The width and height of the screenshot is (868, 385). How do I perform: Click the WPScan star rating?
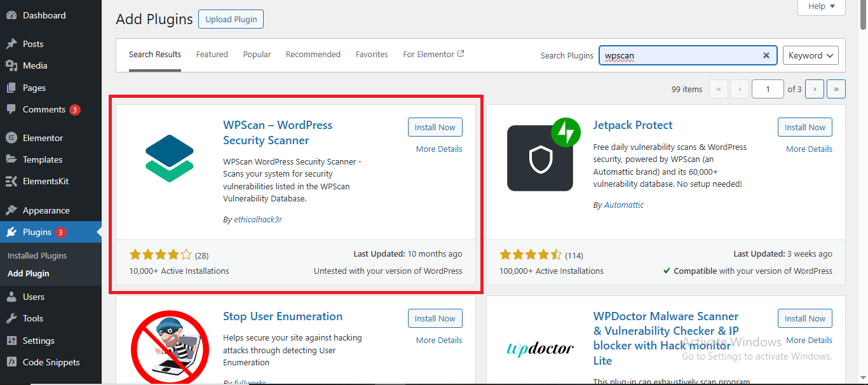pyautogui.click(x=161, y=255)
